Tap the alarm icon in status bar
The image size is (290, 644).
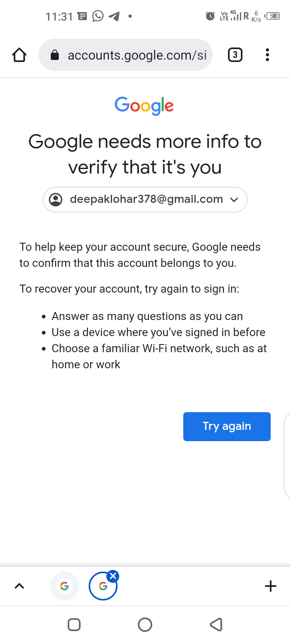point(210,16)
